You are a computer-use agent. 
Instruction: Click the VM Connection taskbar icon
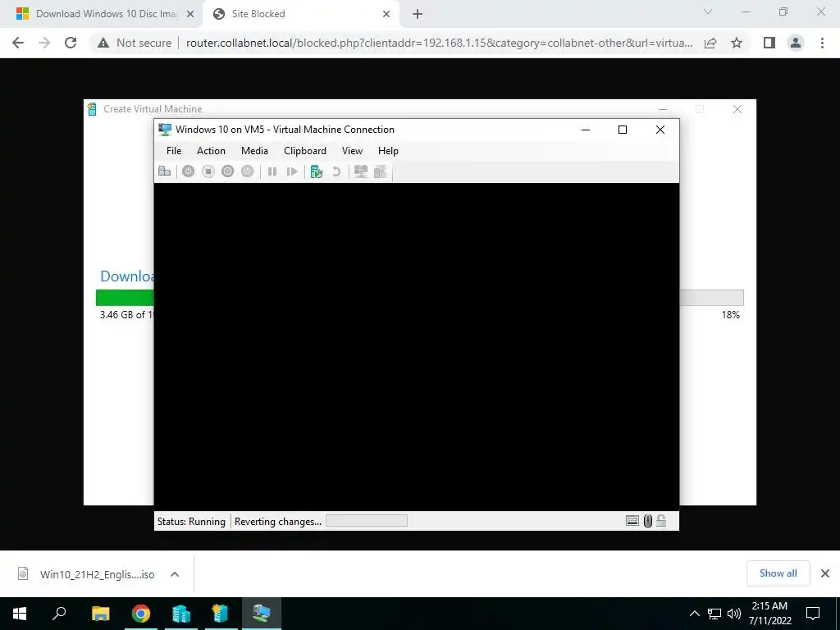tap(262, 614)
